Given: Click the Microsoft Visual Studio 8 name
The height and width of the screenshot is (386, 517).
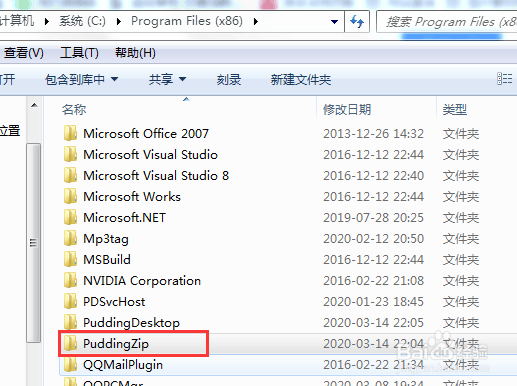Looking at the screenshot, I should coord(156,176).
